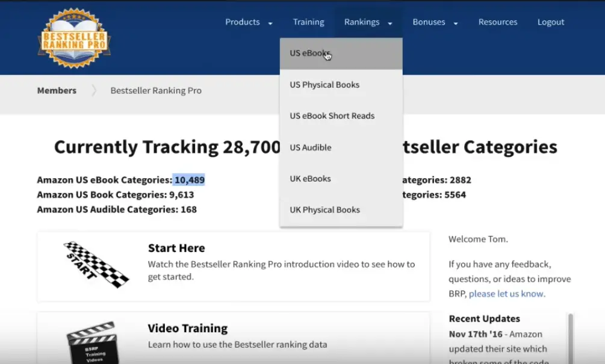The width and height of the screenshot is (605, 364).
Task: Click the highlighted 10,489 number
Action: click(189, 180)
